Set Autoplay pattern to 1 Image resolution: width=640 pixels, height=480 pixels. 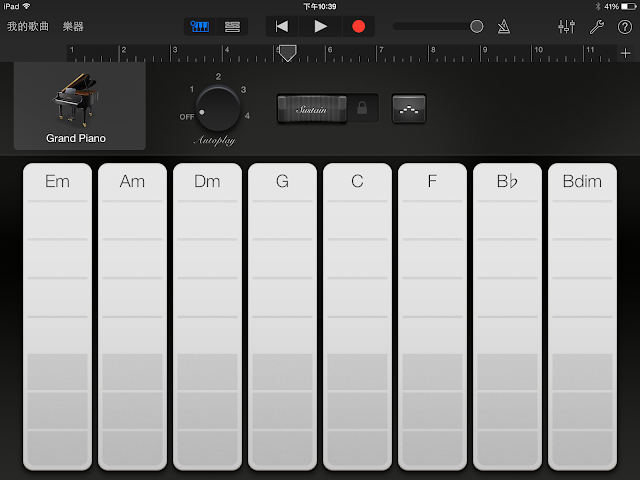(x=192, y=89)
